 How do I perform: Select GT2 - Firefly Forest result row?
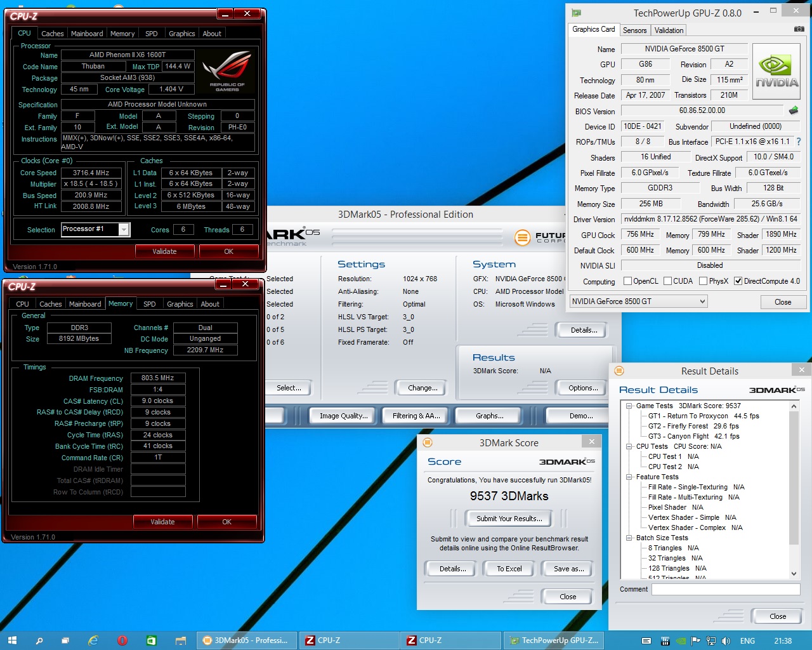click(693, 426)
